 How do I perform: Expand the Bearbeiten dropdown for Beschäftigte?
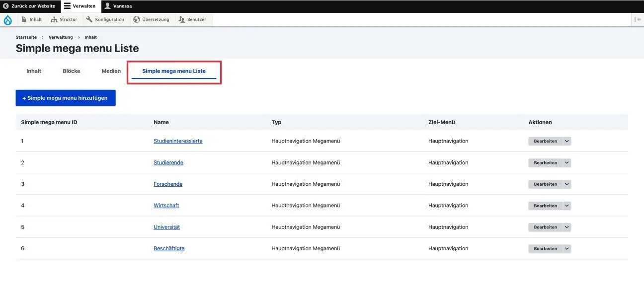pyautogui.click(x=566, y=248)
